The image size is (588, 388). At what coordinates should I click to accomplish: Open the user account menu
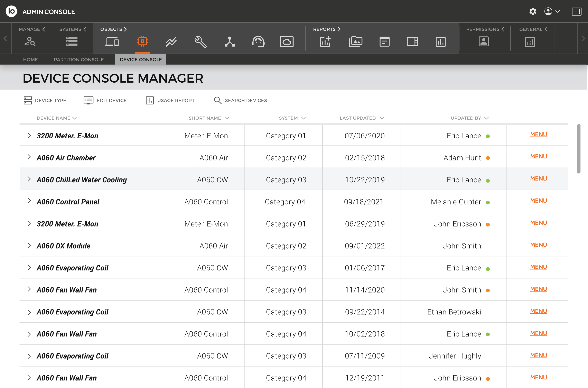pyautogui.click(x=552, y=11)
